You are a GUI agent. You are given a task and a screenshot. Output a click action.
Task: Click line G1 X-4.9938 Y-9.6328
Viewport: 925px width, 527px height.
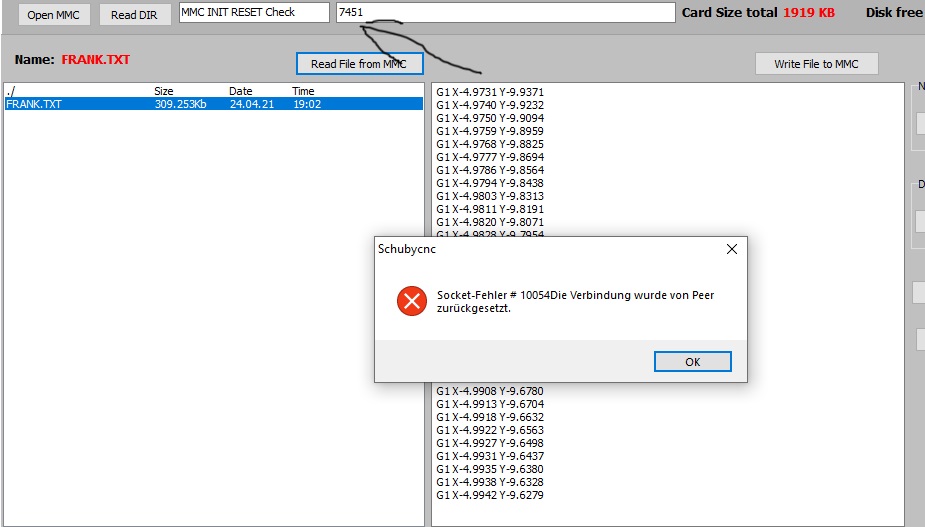[490, 482]
